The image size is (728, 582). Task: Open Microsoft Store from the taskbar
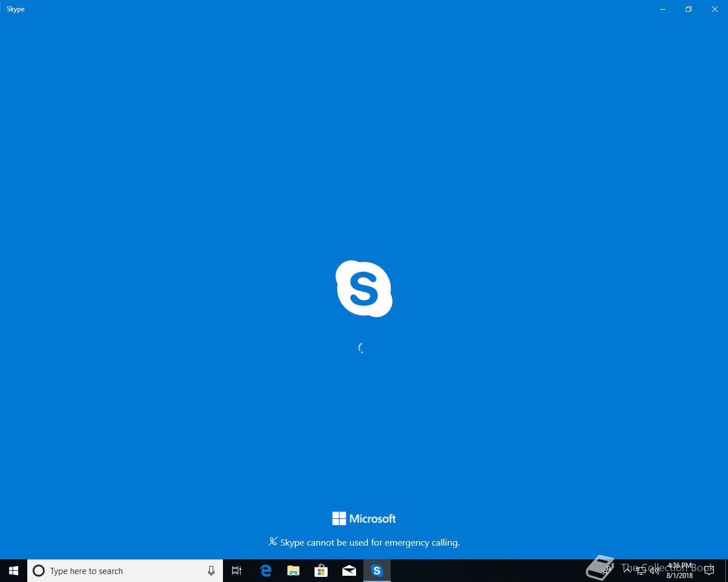[x=321, y=571]
